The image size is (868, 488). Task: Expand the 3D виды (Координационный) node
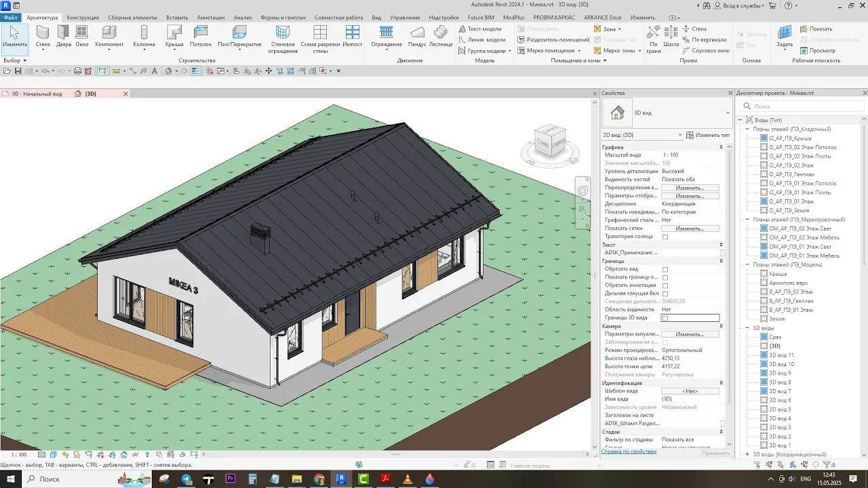pyautogui.click(x=747, y=455)
